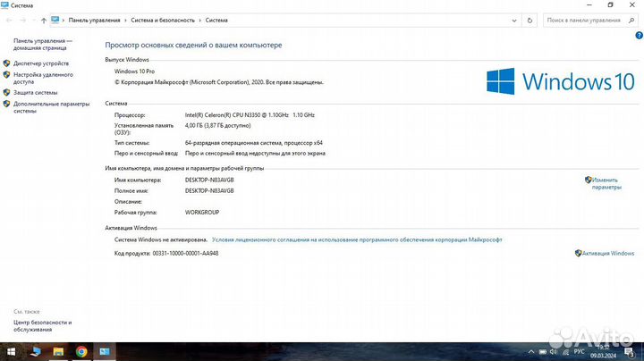The width and height of the screenshot is (644, 361).
Task: Click shield icon beside Настройка удаленного доступа
Action: point(6,75)
